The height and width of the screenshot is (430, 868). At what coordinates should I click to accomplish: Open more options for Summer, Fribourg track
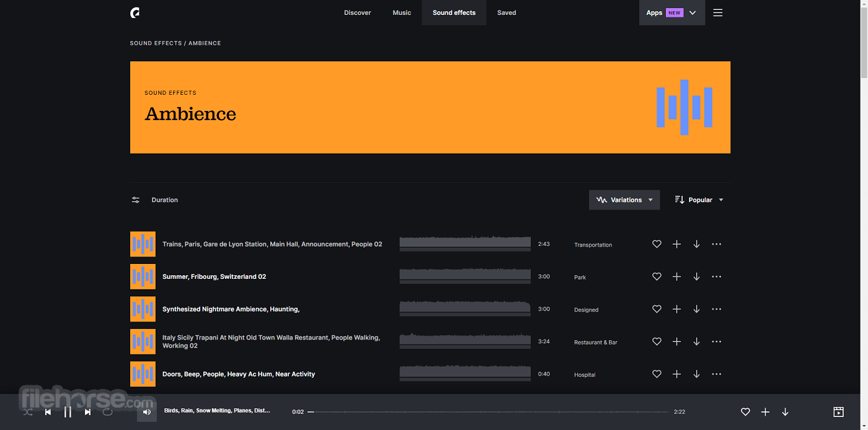716,277
